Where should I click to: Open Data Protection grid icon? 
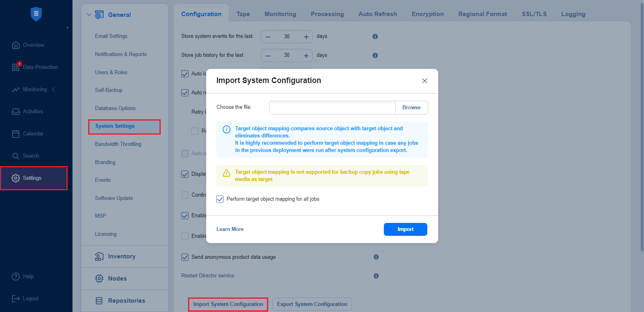tap(16, 67)
